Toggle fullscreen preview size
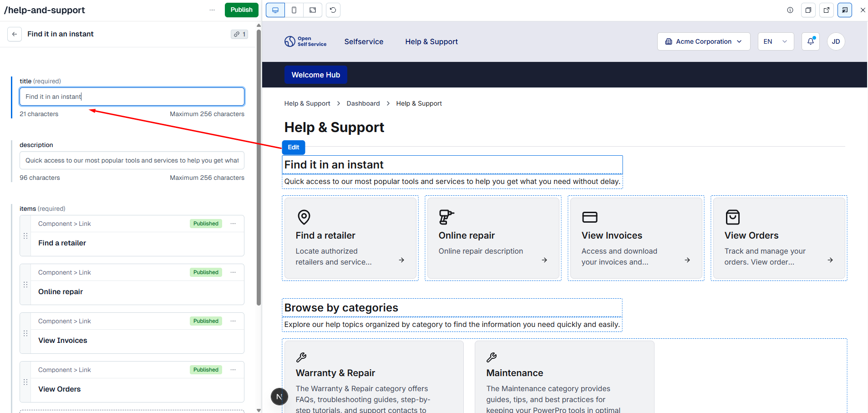The image size is (868, 413). pos(313,10)
